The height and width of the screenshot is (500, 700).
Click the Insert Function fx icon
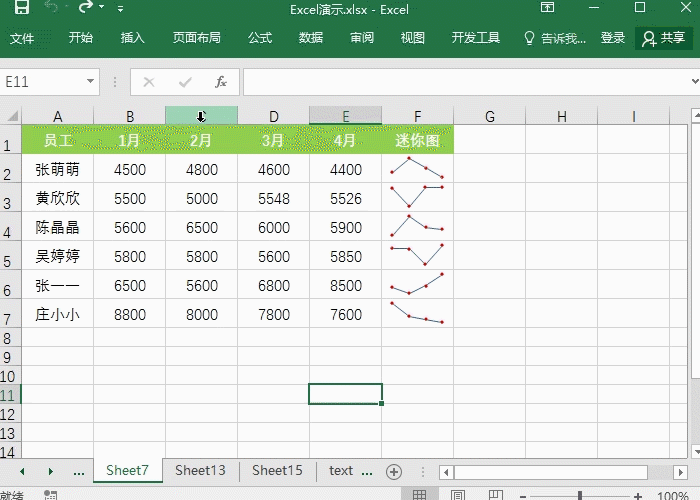click(221, 82)
